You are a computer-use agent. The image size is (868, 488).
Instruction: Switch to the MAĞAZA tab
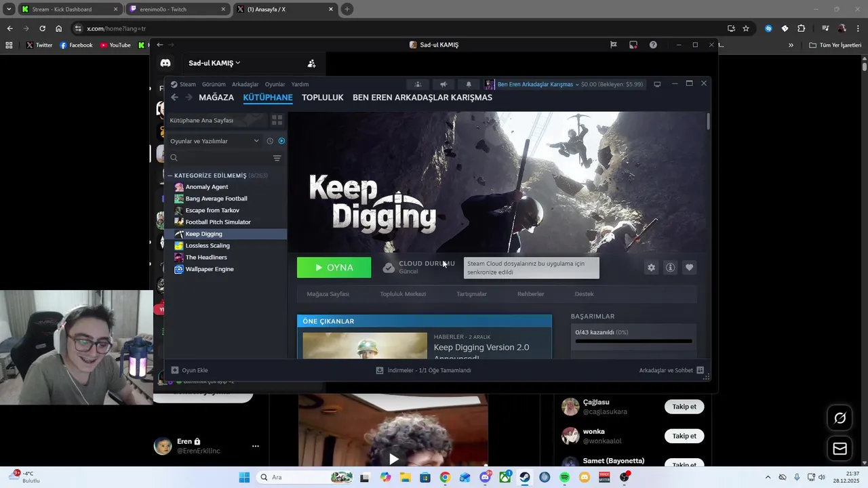coord(216,98)
